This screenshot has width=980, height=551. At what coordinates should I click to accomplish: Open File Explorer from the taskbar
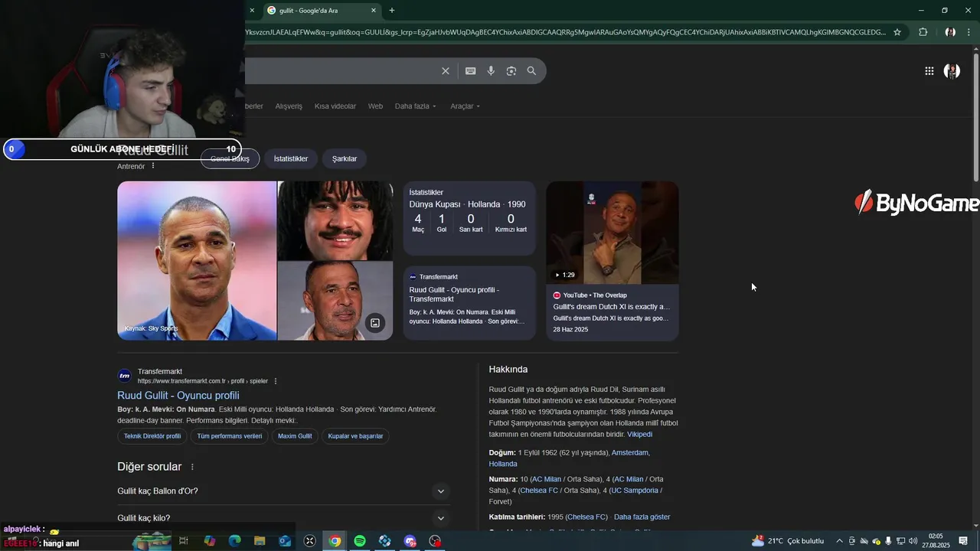pyautogui.click(x=260, y=541)
